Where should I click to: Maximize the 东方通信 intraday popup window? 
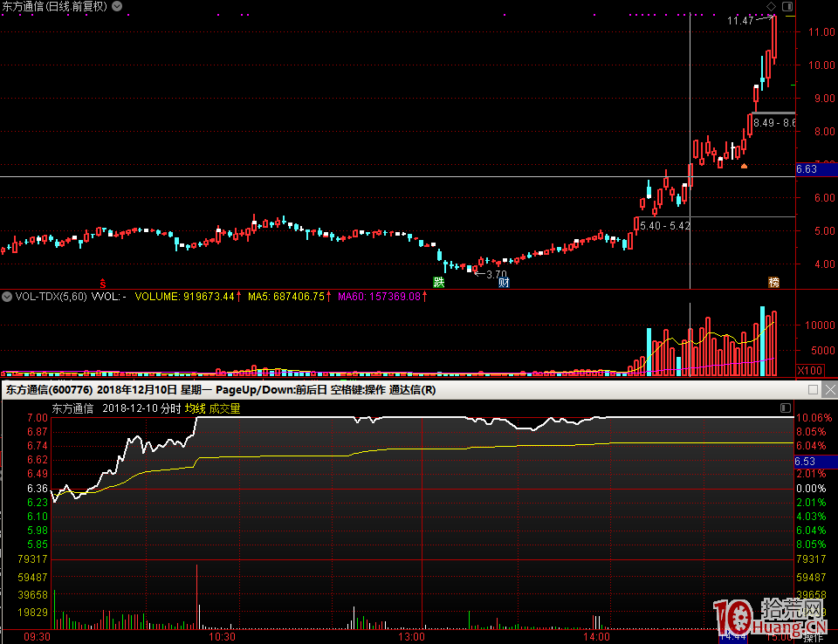813,389
